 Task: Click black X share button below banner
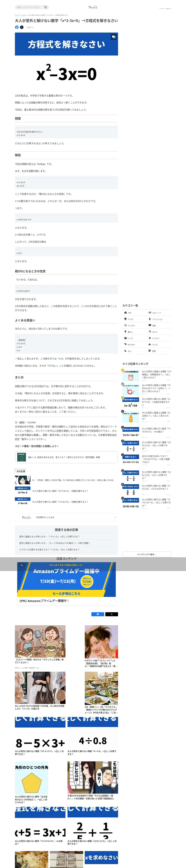click(112, 614)
